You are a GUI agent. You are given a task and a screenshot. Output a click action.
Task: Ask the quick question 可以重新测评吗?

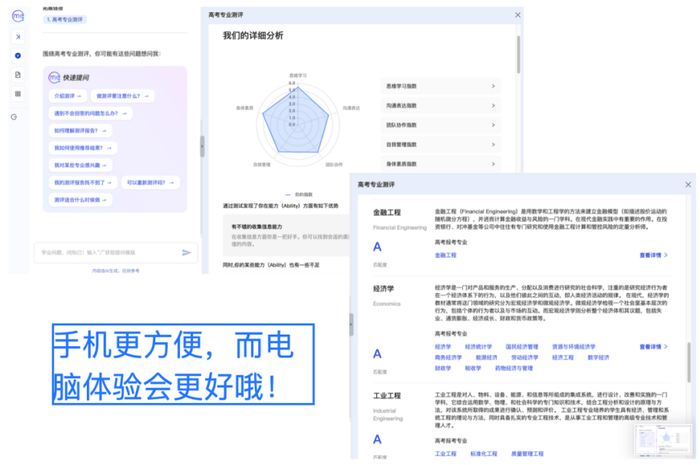tap(150, 183)
